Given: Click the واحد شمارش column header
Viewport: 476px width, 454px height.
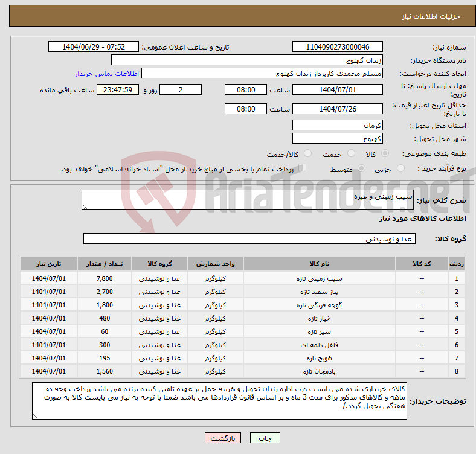Looking at the screenshot, I should point(215,264).
